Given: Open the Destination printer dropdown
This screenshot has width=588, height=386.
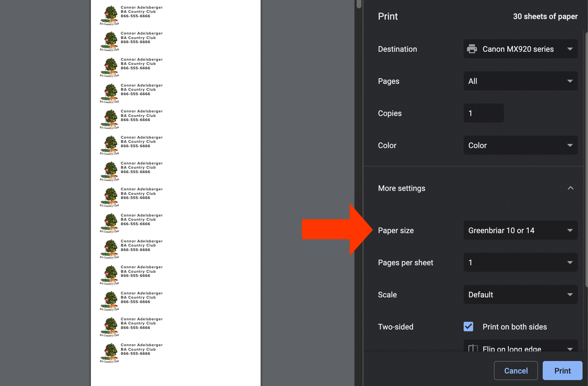Looking at the screenshot, I should click(x=520, y=49).
